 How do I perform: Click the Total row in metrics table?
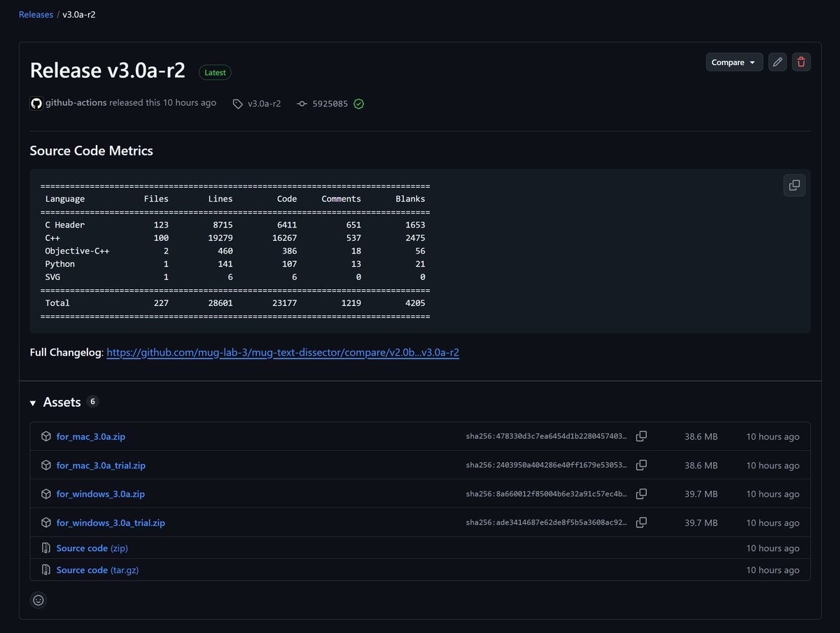235,303
